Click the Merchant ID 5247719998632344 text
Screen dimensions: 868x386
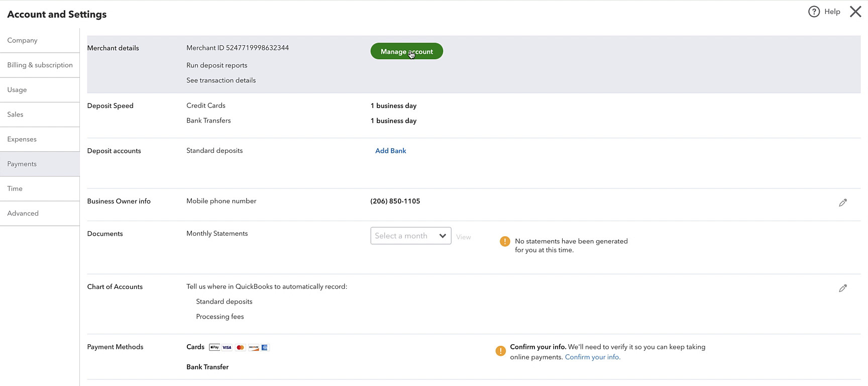coord(238,48)
